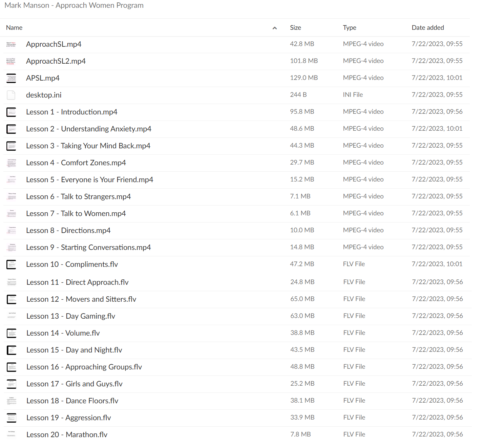The image size is (482, 448).
Task: Open Lesson 13 - Day Gaming.flv
Action: tap(71, 316)
